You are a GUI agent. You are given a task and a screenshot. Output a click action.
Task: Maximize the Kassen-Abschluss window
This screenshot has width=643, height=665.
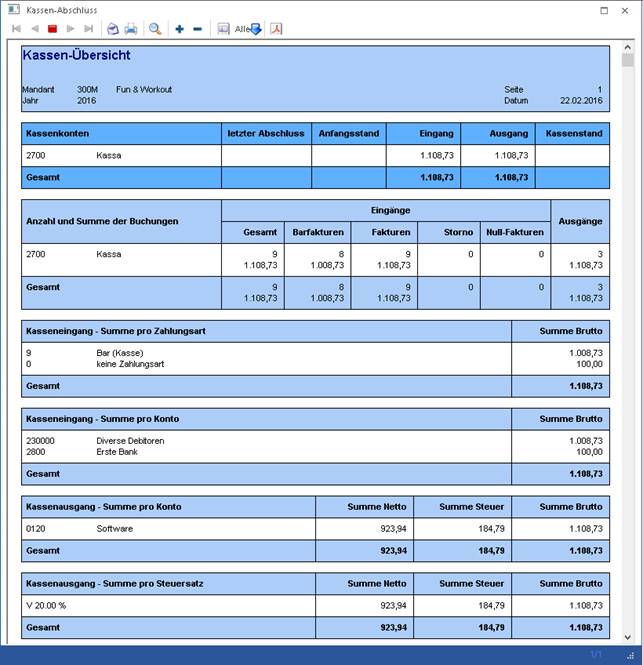pos(604,9)
